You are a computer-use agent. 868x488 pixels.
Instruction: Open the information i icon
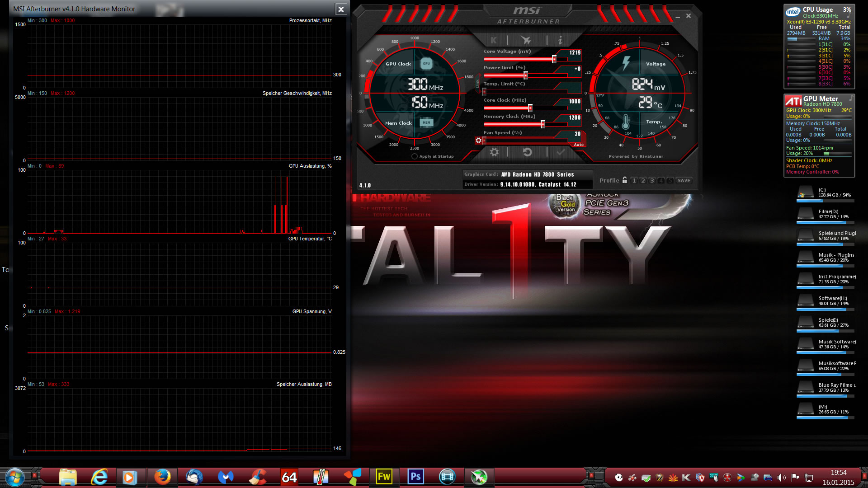(x=560, y=40)
